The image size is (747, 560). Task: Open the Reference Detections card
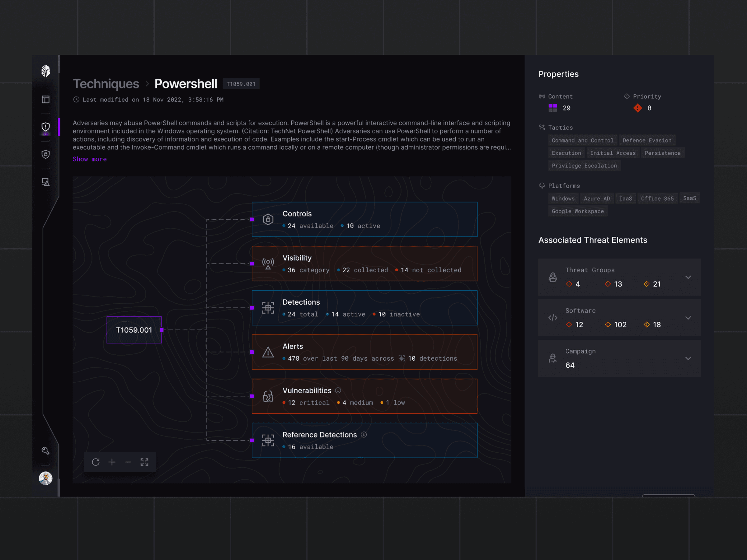click(365, 441)
